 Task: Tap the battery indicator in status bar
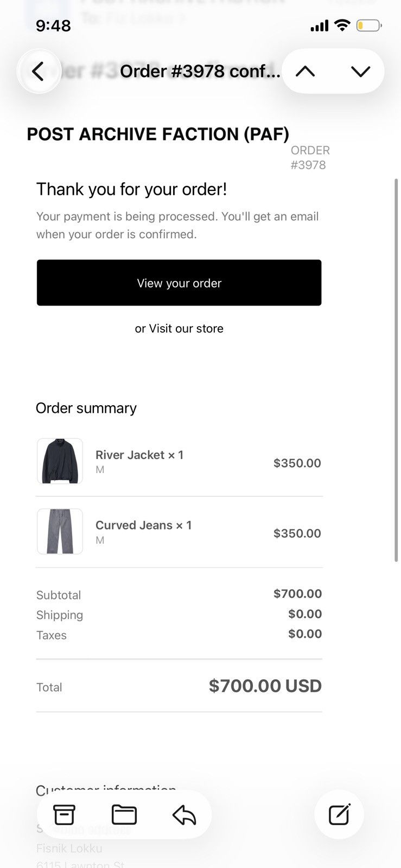(368, 25)
